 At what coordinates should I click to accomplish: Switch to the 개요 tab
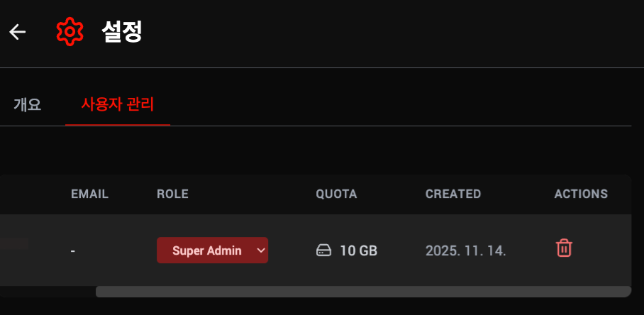pos(27,105)
